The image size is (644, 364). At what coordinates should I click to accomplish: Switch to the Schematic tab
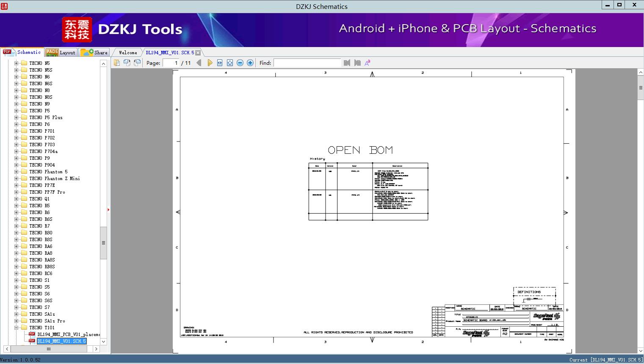click(22, 52)
